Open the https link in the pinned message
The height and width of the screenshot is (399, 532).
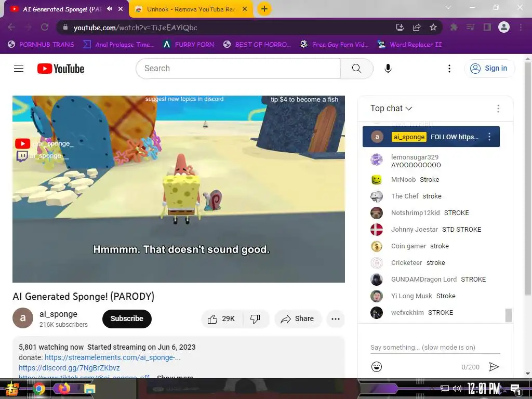click(x=468, y=137)
